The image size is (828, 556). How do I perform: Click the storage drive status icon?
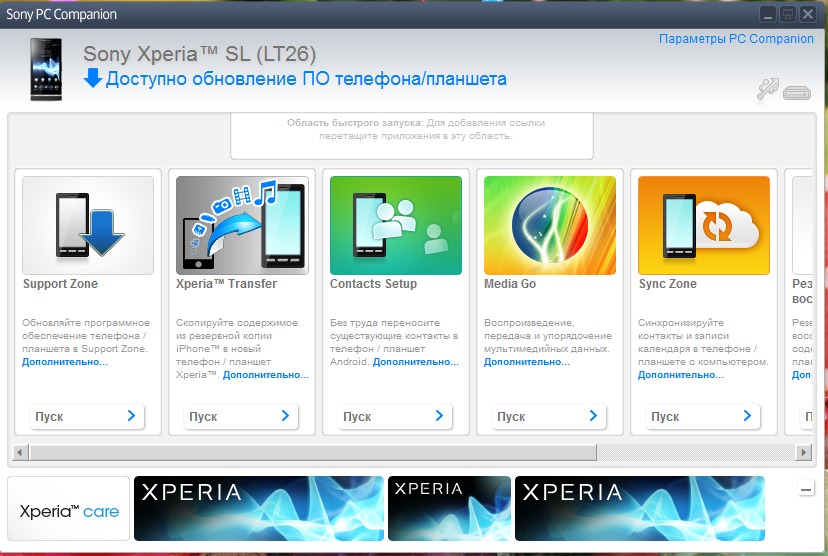click(x=797, y=93)
